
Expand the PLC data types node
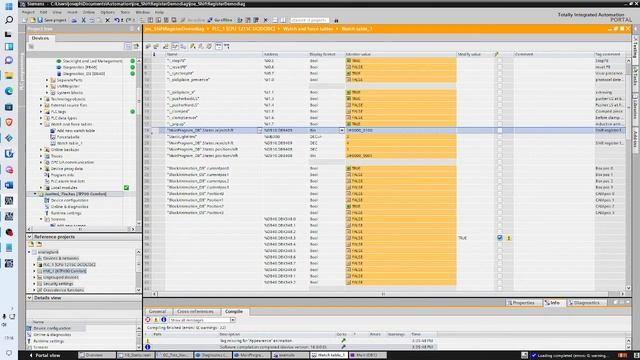click(x=41, y=118)
